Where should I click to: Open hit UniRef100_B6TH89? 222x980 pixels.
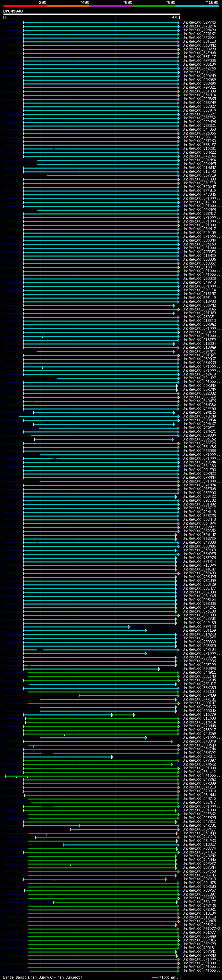(199, 91)
